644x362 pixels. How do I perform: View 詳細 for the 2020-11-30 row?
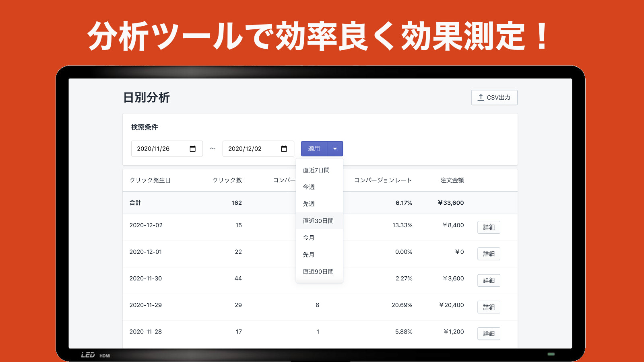489,280
